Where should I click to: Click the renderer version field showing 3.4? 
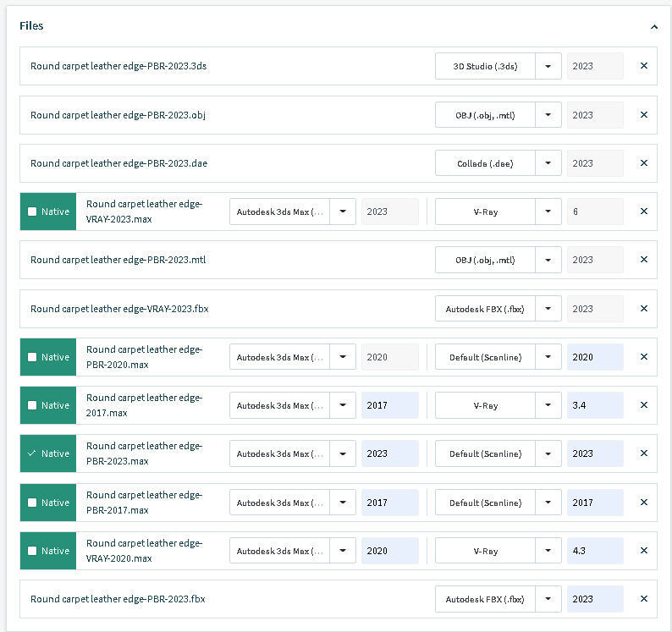pos(595,405)
